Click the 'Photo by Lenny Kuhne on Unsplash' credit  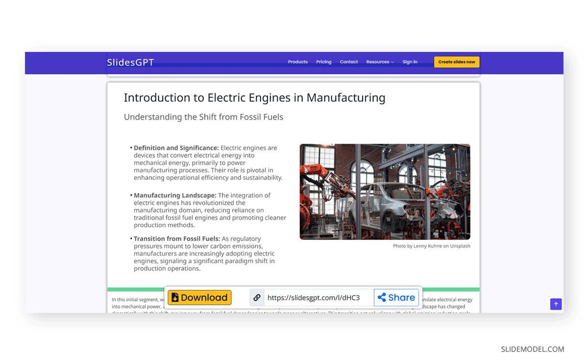[x=431, y=246]
